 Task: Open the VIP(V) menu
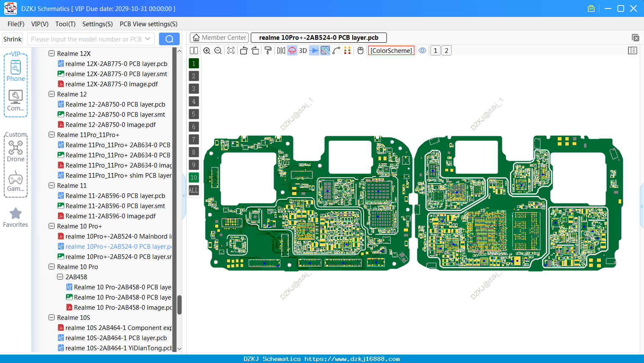point(40,24)
